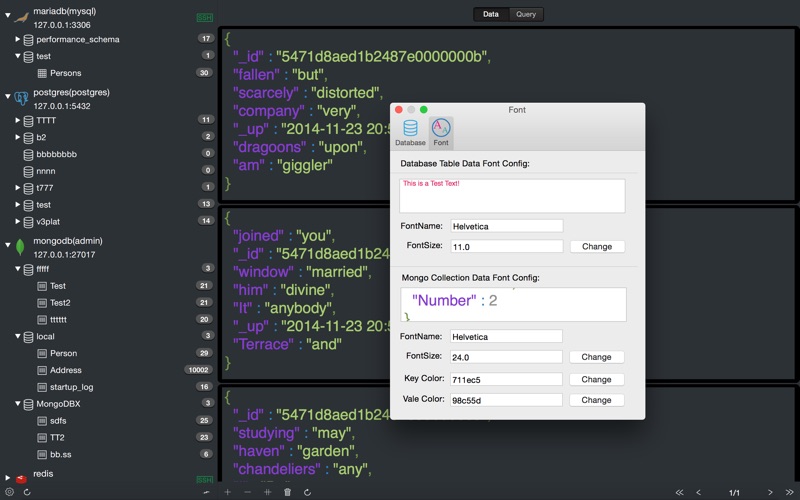
Task: Collapse the postgres(postgres) connection
Action: pos(7,96)
